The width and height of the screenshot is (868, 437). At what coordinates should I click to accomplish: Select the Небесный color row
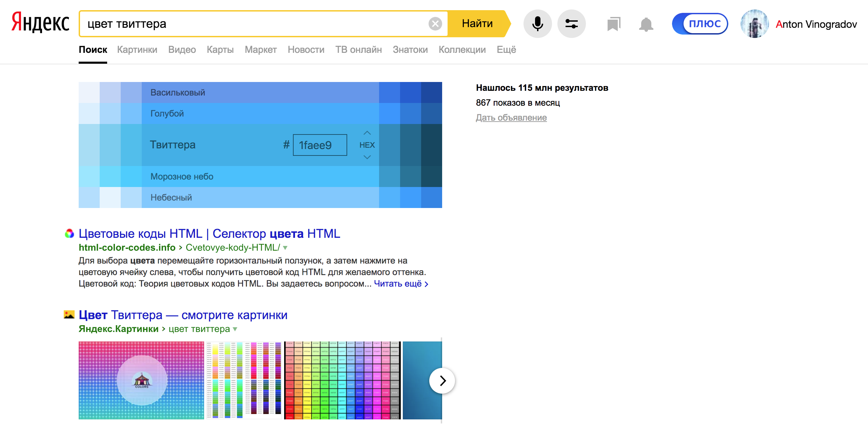(260, 197)
